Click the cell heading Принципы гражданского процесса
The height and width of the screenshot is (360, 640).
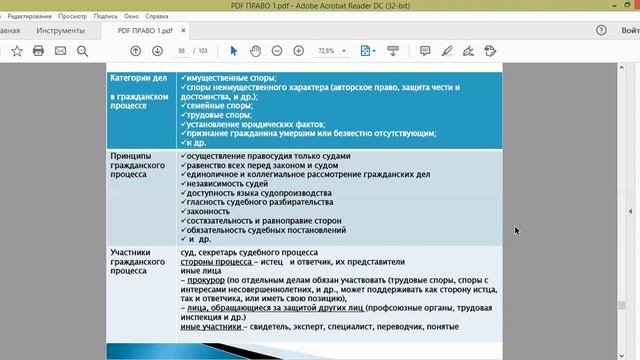[138, 165]
